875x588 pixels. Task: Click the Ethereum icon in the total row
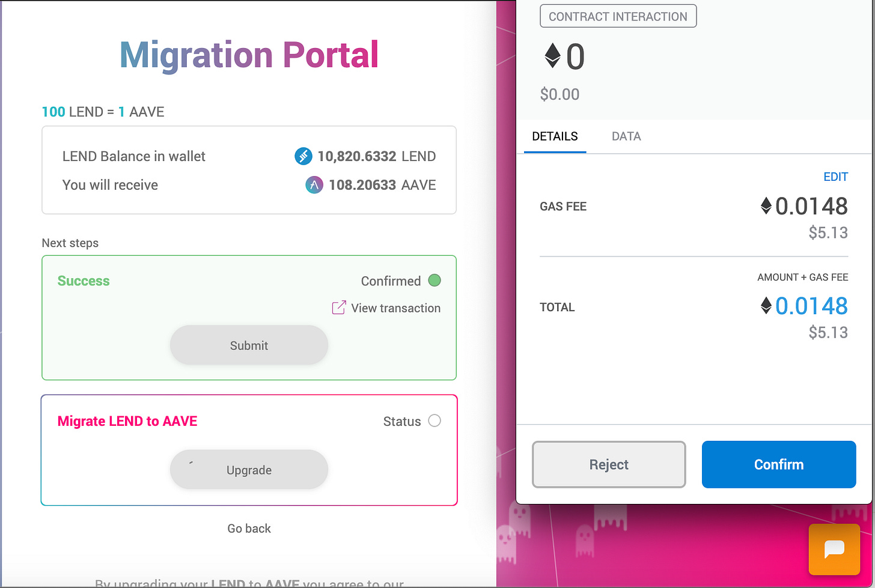[x=766, y=306]
